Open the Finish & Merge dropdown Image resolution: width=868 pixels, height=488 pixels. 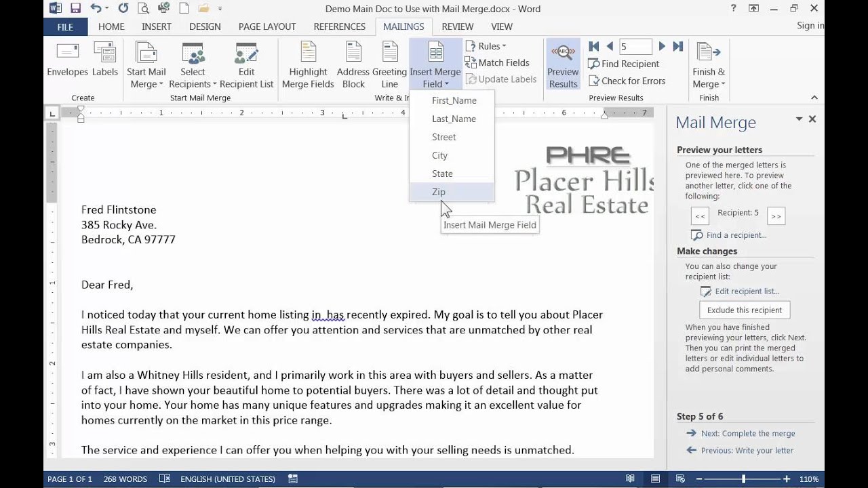(709, 66)
